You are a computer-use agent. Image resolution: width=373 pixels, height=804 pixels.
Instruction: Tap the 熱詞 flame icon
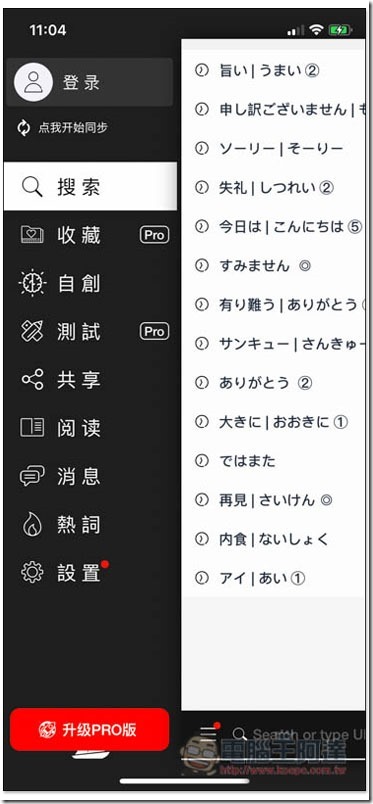tap(32, 525)
